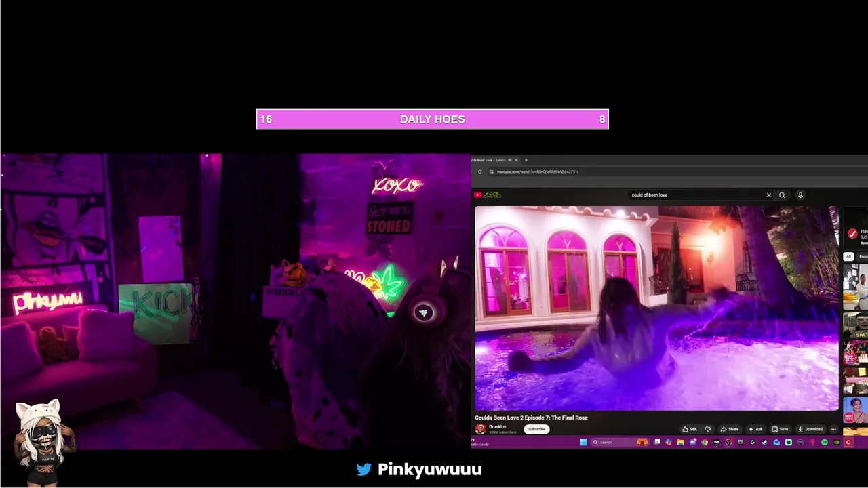Screen dimensions: 868x488
Task: Open Druski channel avatar
Action: pyautogui.click(x=480, y=429)
